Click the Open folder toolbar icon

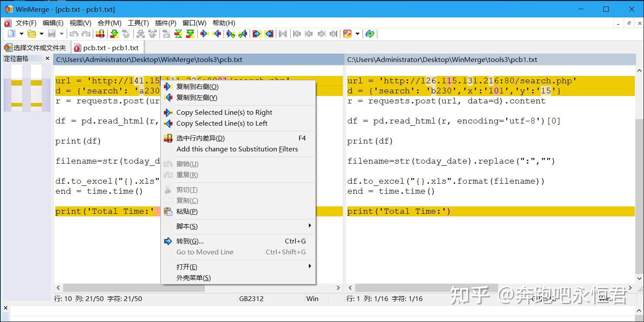32,34
